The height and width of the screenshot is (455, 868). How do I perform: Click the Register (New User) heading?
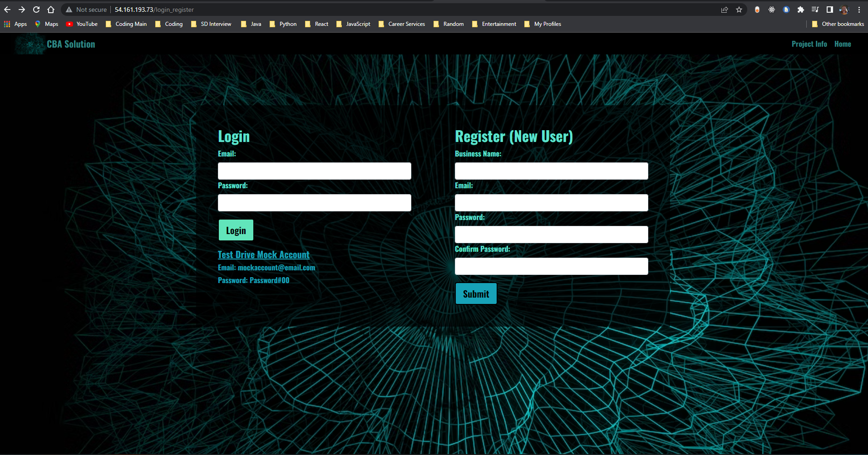(x=514, y=137)
